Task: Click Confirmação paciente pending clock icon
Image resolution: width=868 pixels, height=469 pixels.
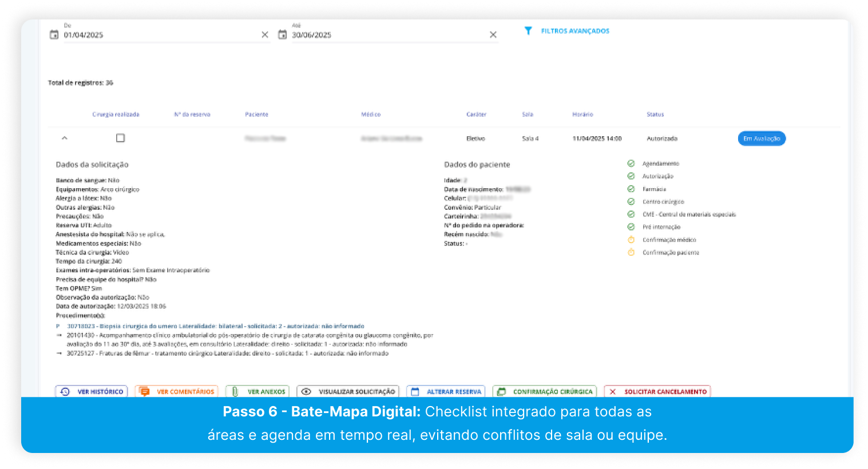Action: (x=631, y=252)
